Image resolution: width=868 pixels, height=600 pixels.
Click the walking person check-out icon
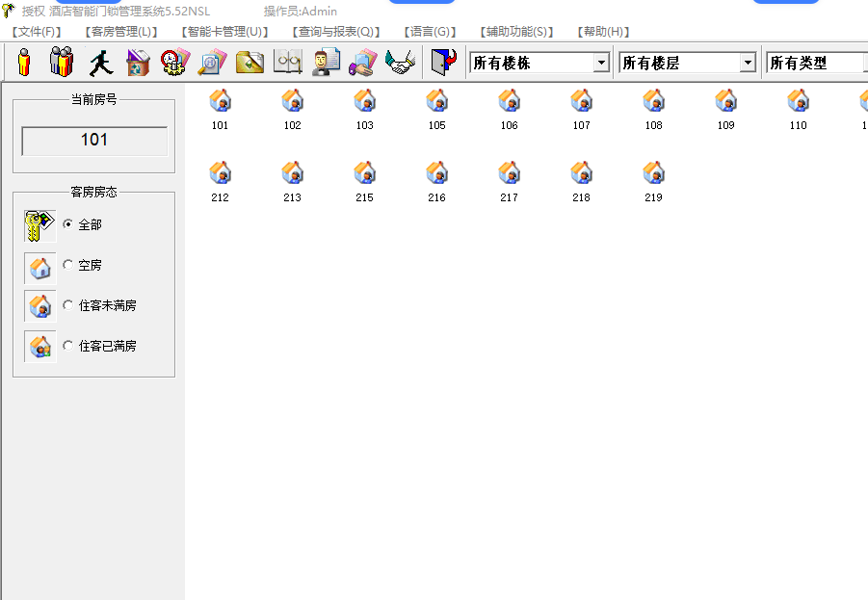99,61
